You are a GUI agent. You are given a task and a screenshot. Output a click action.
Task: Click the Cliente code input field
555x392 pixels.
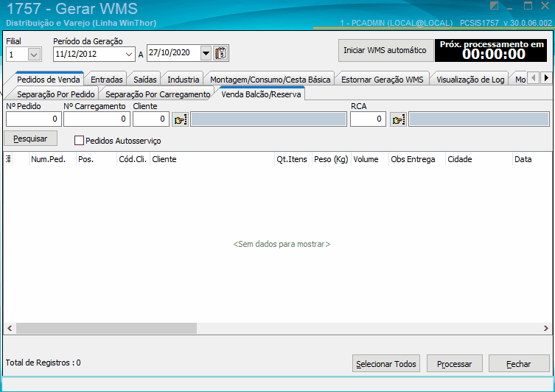(151, 119)
